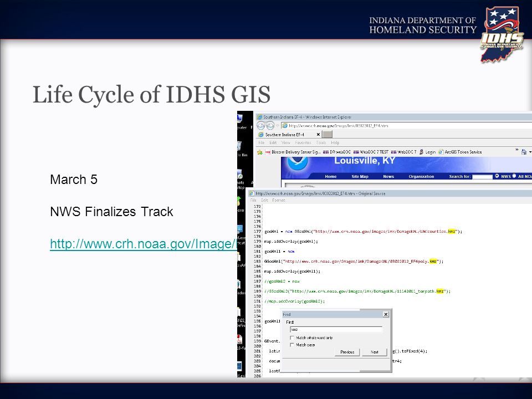
Task: Open the Edit menu in Internet Explorer
Action: coord(273,143)
